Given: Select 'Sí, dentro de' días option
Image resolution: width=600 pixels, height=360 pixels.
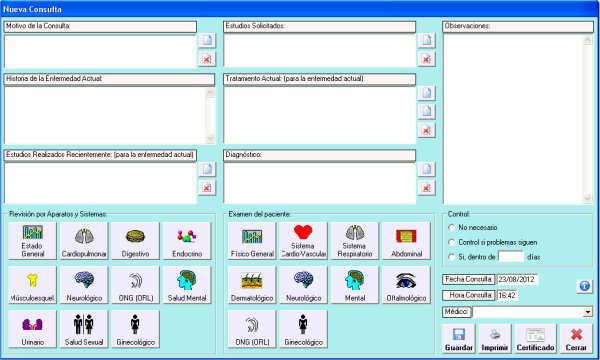Looking at the screenshot, I should pos(452,257).
